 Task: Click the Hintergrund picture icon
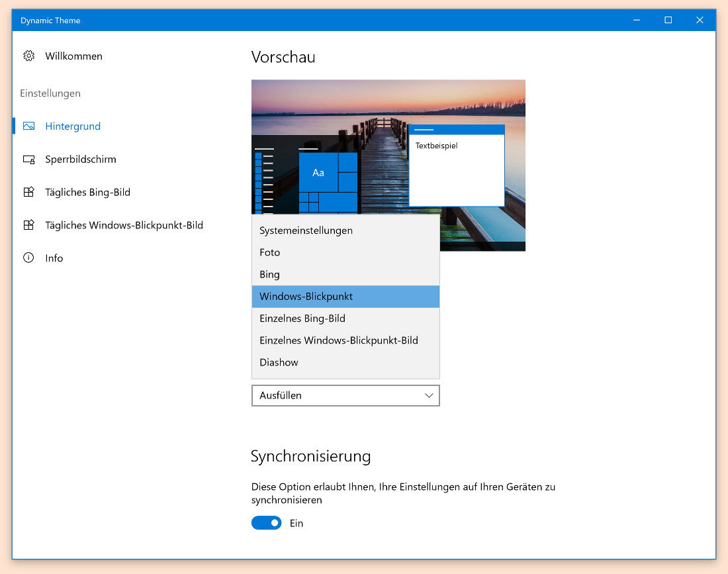click(x=28, y=126)
